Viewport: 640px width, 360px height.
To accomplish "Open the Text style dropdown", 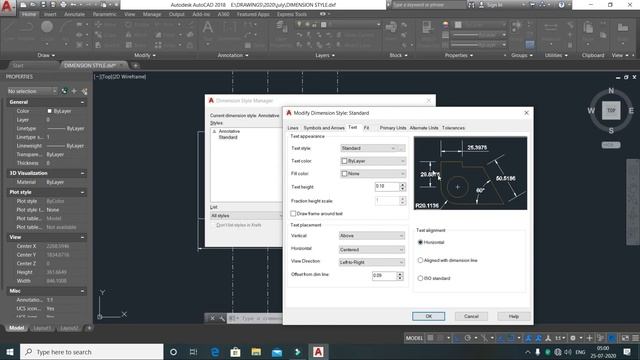I will tap(369, 148).
